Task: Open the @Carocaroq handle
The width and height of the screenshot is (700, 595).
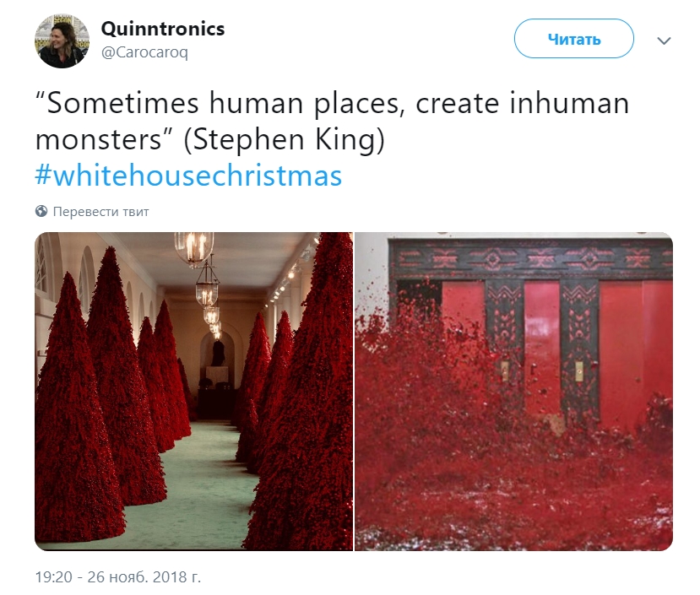Action: [x=144, y=52]
